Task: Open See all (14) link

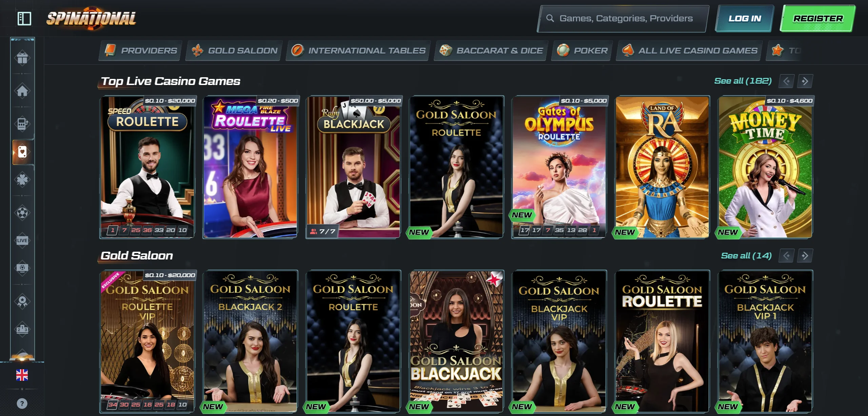Action: pyautogui.click(x=746, y=255)
